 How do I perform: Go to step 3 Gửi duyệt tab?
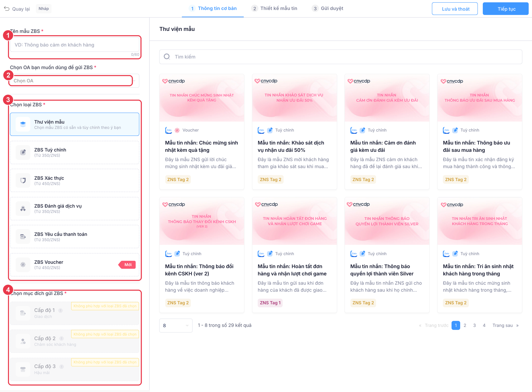(x=328, y=9)
